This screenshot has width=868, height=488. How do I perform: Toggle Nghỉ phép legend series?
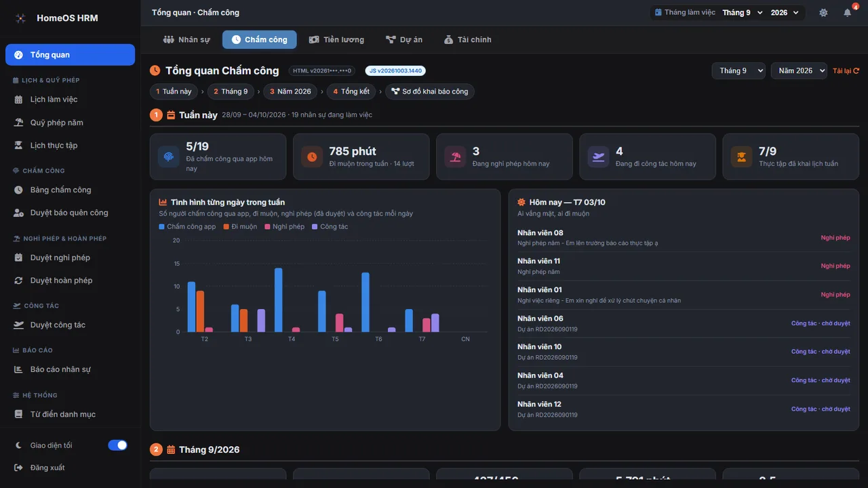[x=285, y=226]
